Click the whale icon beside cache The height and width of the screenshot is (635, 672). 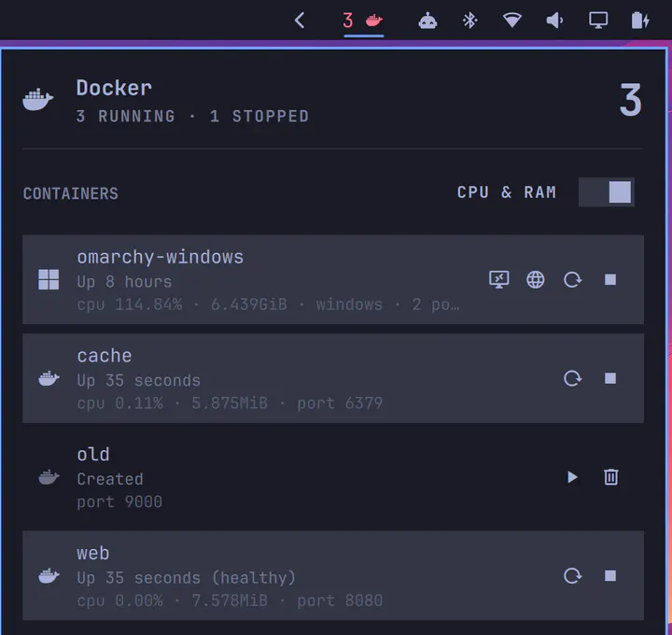tap(49, 378)
